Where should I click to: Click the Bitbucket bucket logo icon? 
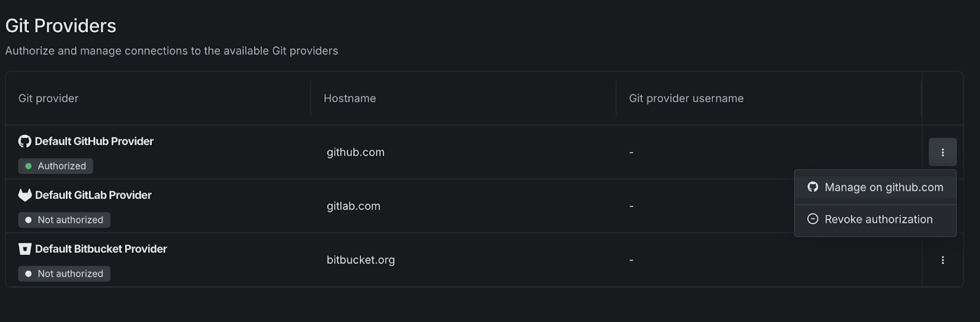[25, 249]
